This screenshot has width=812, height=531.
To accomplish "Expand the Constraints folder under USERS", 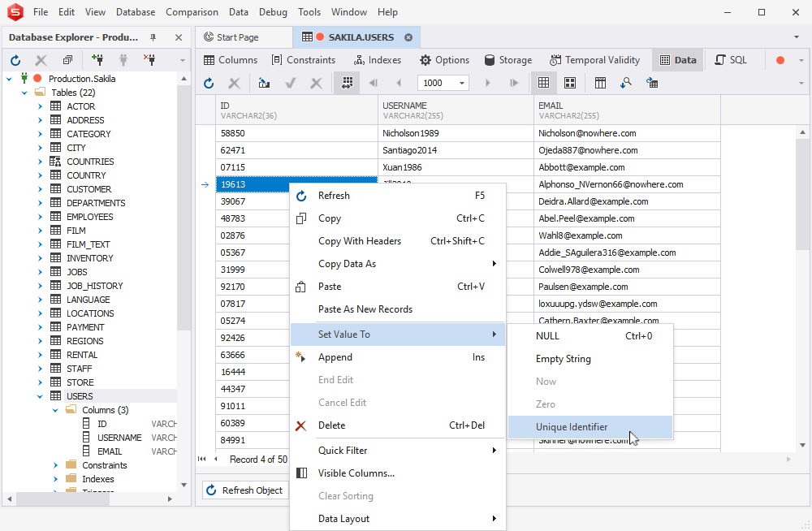I will (55, 465).
